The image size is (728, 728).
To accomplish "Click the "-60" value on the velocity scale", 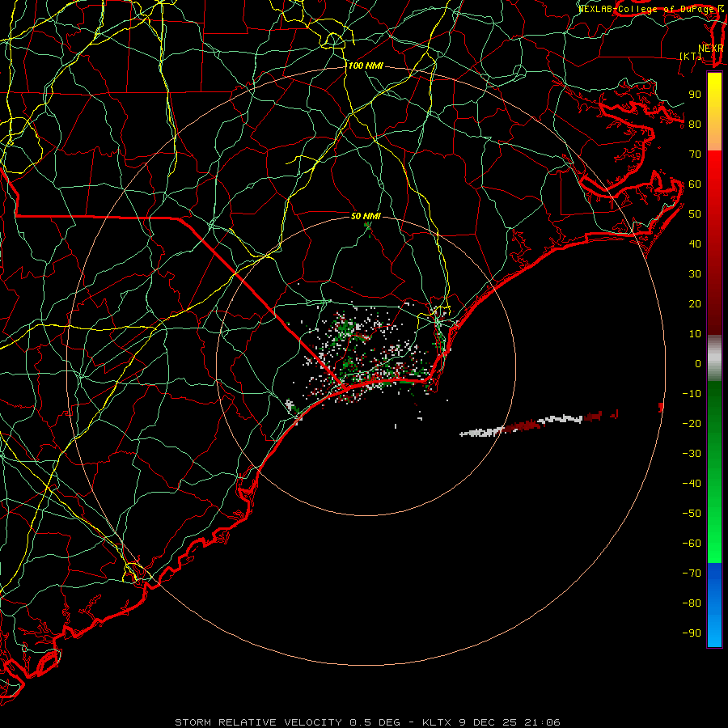I will (692, 544).
